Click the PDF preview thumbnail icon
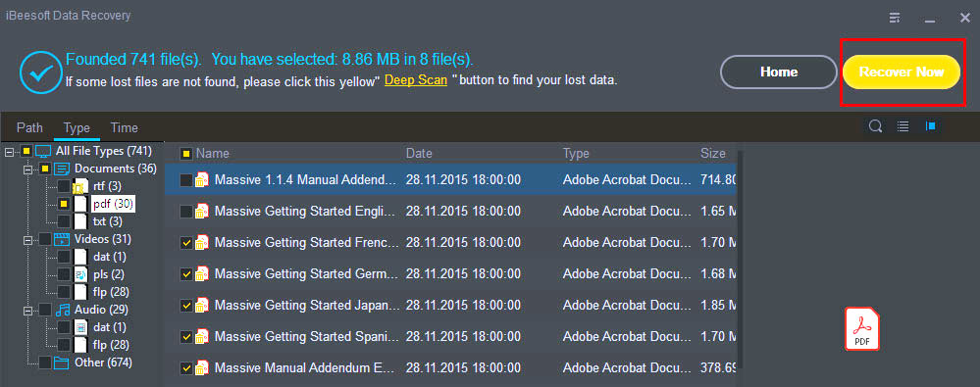This screenshot has height=387, width=980. click(862, 328)
